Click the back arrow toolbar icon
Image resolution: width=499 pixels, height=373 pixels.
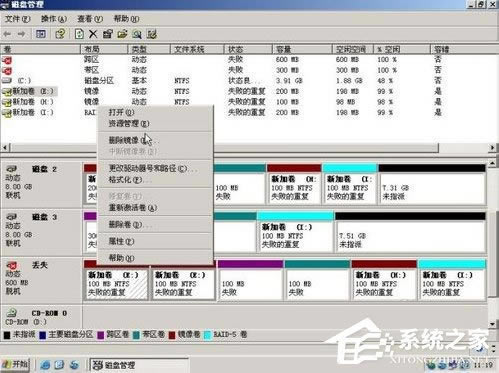click(x=7, y=34)
